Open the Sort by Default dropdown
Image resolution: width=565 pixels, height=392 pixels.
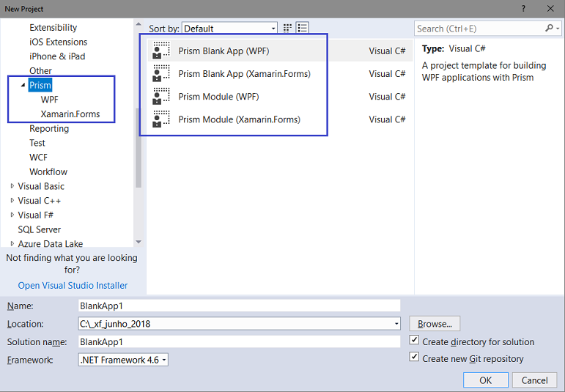click(x=229, y=28)
